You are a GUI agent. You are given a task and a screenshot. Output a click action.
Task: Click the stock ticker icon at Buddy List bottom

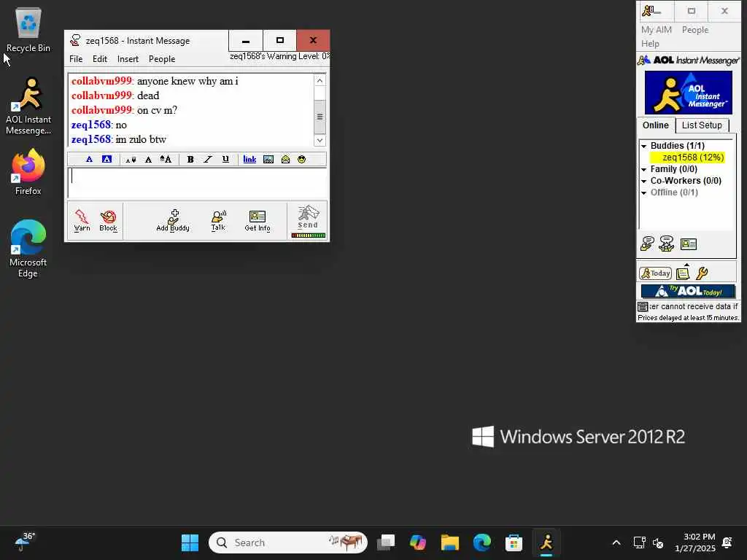[643, 306]
